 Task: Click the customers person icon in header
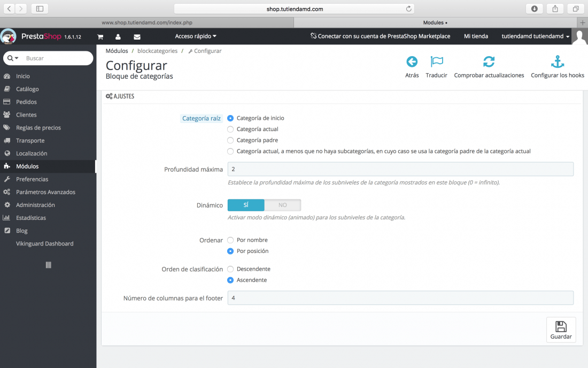(x=118, y=37)
